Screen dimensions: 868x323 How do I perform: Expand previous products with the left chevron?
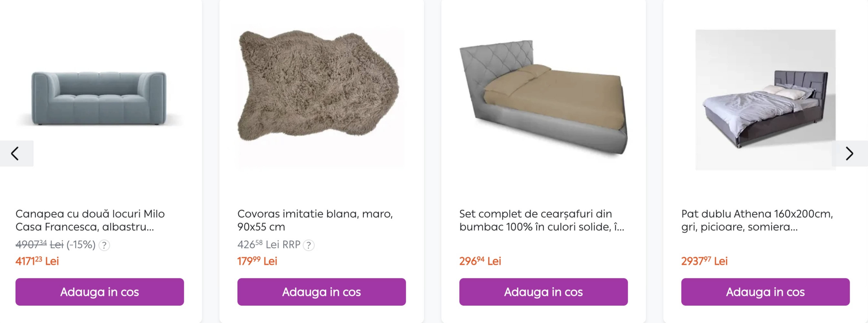[x=15, y=153]
